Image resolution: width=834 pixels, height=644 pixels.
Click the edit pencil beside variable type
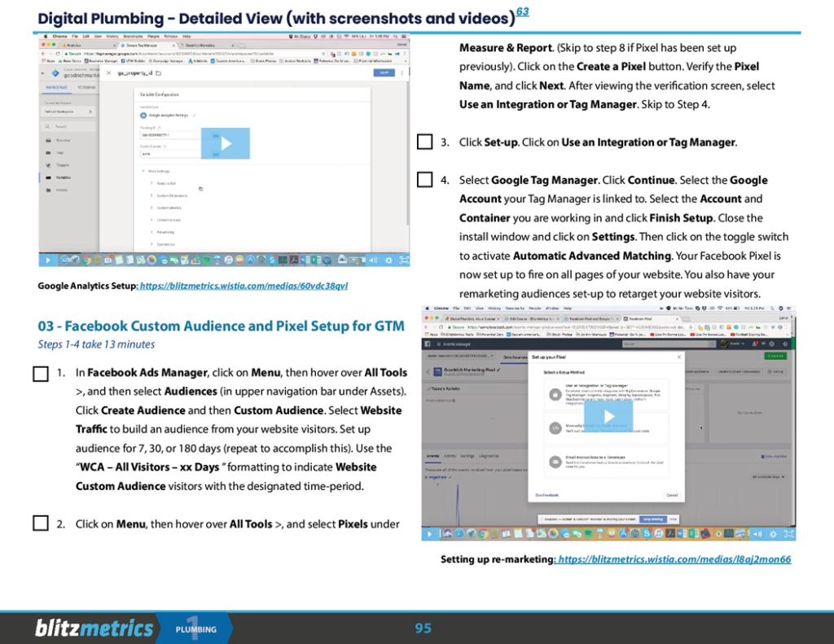click(x=194, y=116)
